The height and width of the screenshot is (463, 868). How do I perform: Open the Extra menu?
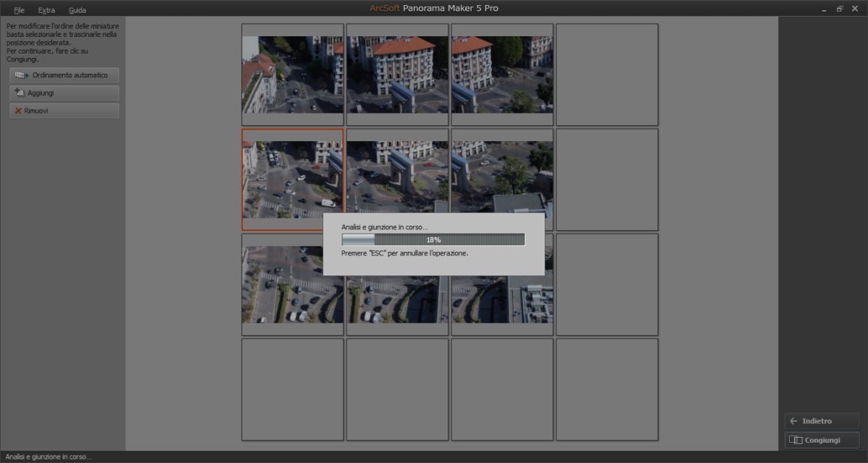pos(46,10)
